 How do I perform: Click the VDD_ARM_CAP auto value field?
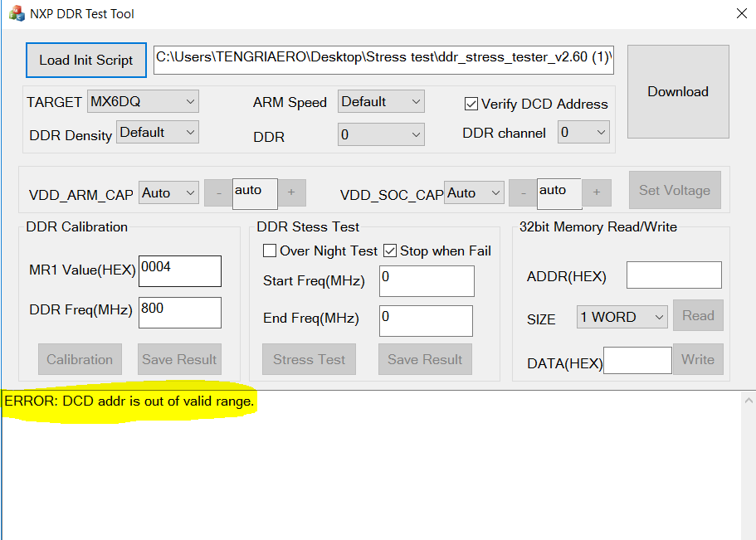pos(255,194)
